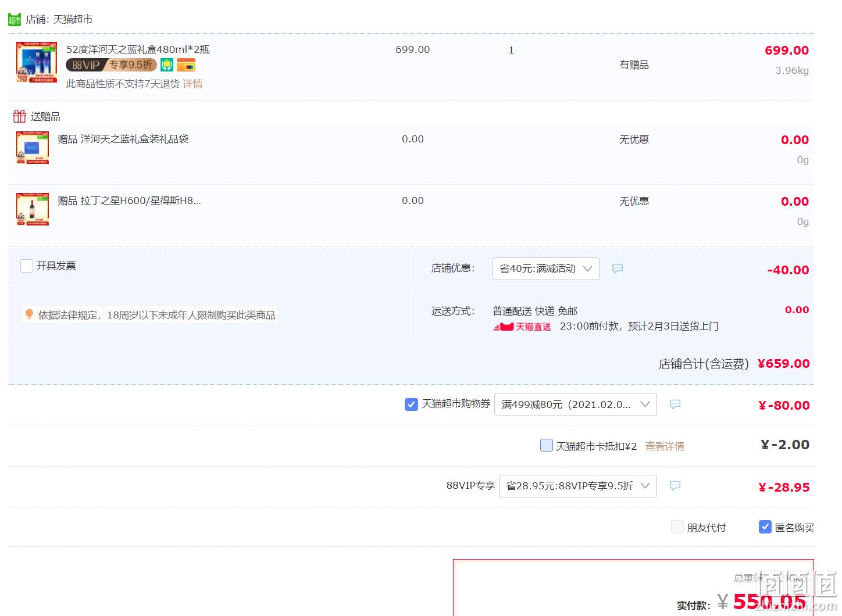Click the ¥-80.00 coupon amount
Image resolution: width=842 pixels, height=616 pixels.
784,405
